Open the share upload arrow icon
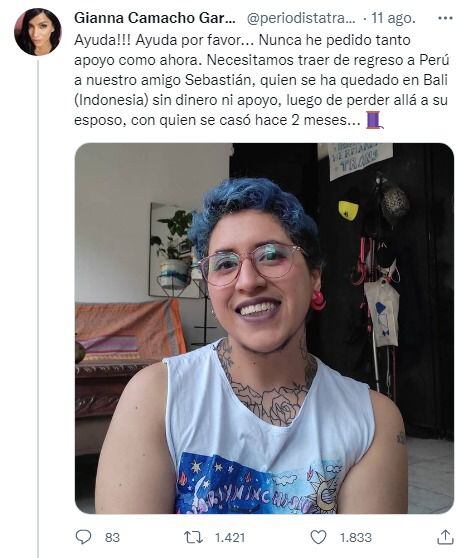 tap(445, 537)
